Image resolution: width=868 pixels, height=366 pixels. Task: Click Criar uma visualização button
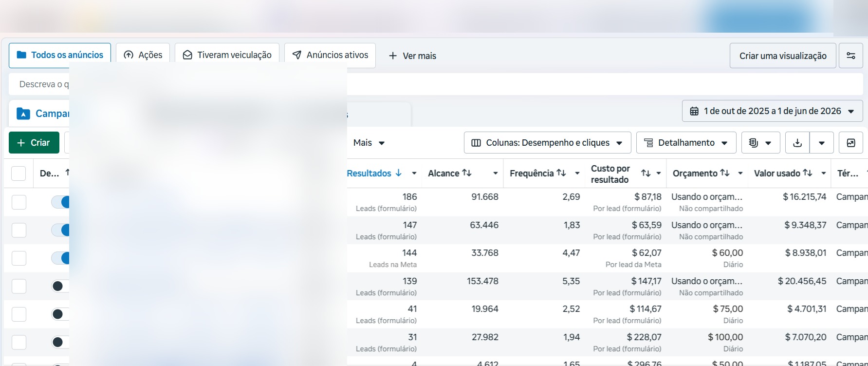783,56
